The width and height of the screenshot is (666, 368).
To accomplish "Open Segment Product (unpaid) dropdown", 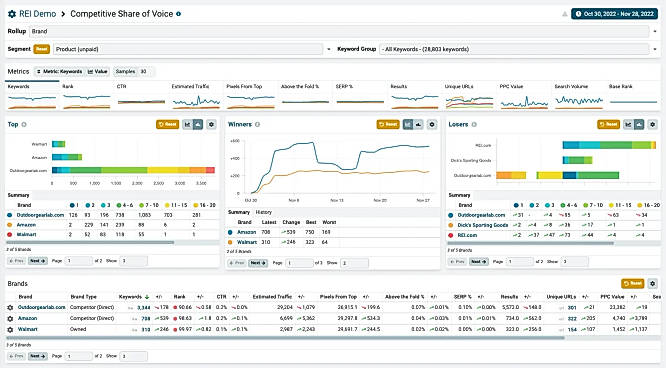I will (x=188, y=49).
